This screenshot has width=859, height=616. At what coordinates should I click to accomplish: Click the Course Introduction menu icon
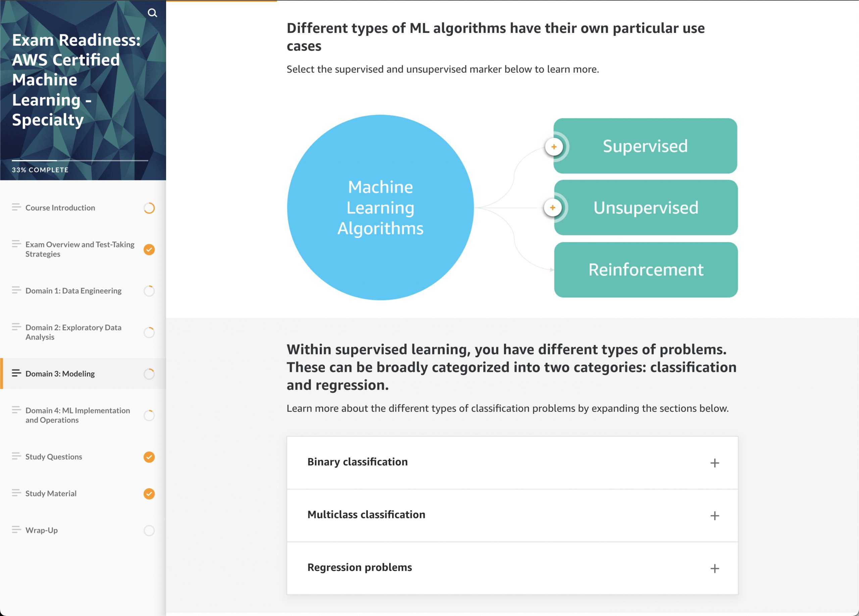coord(15,207)
